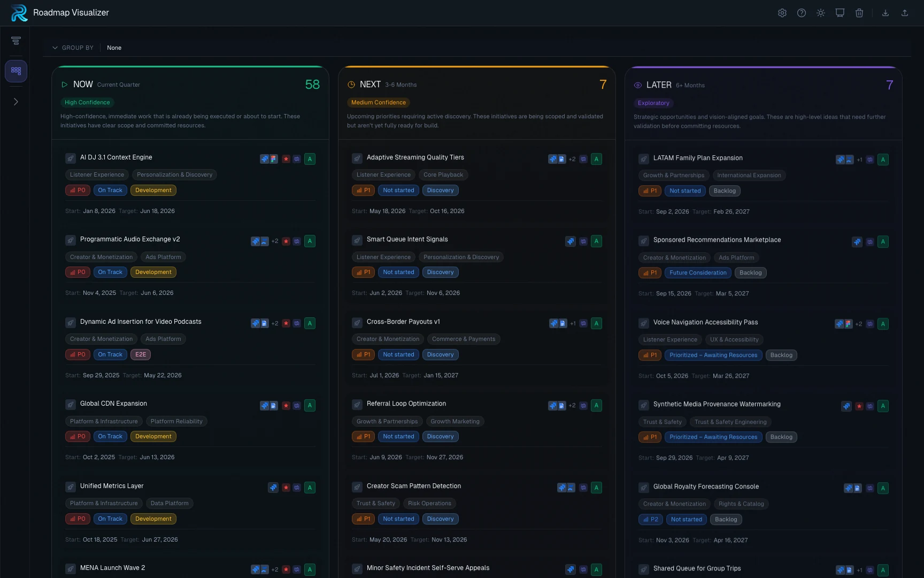Collapse the GROUP BY chevron
The image size is (924, 578).
[55, 48]
